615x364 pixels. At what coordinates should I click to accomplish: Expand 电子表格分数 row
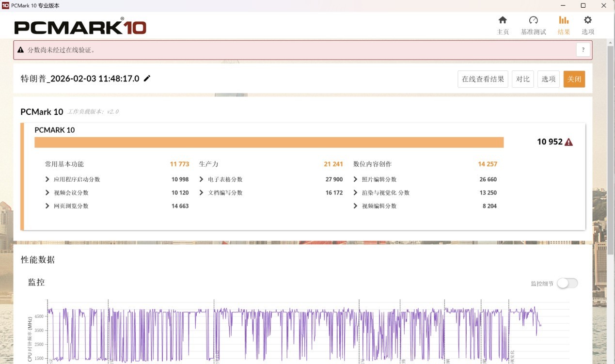[x=202, y=179]
